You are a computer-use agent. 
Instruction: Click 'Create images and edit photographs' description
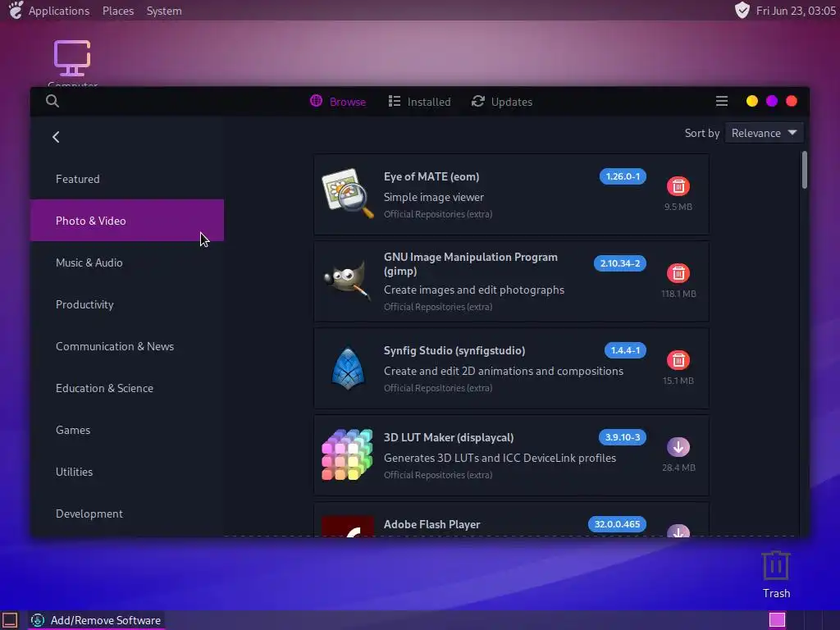(x=473, y=290)
